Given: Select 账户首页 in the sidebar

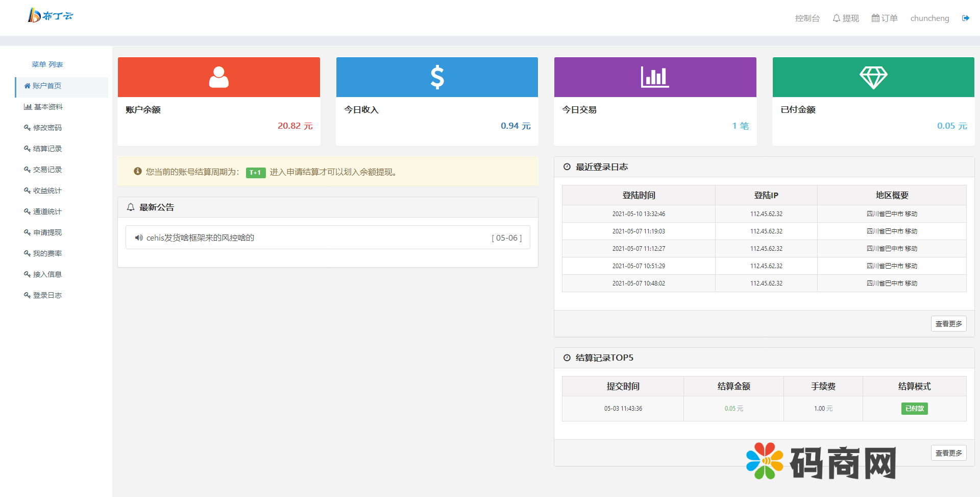Looking at the screenshot, I should pyautogui.click(x=46, y=86).
